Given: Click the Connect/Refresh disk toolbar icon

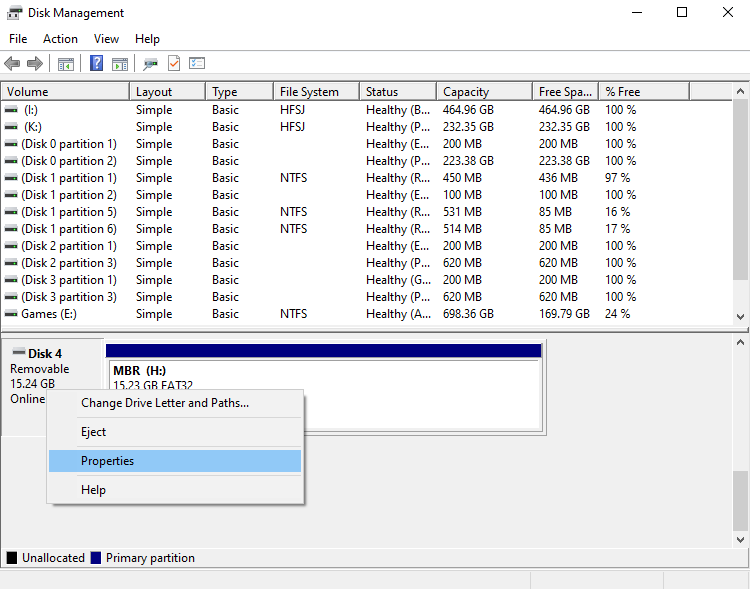Looking at the screenshot, I should pyautogui.click(x=150, y=64).
